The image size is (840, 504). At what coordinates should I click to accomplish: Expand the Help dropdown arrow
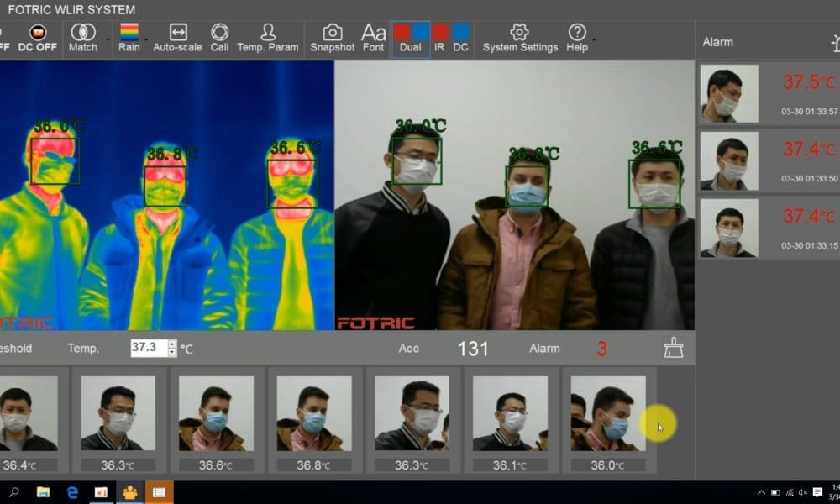click(x=594, y=39)
